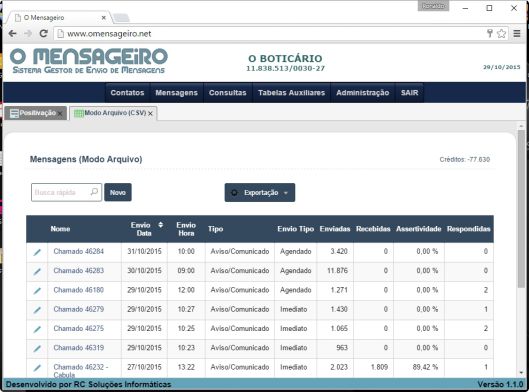Edit Chamado 46319 via pencil icon

click(x=37, y=348)
